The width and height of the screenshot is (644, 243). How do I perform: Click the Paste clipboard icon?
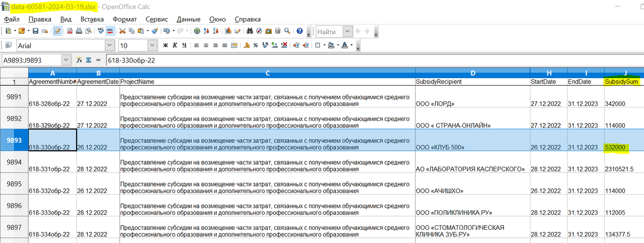click(x=140, y=31)
